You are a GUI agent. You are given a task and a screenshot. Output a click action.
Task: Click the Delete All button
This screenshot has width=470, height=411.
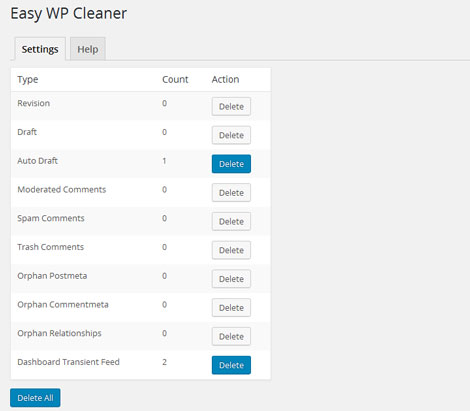pos(35,398)
